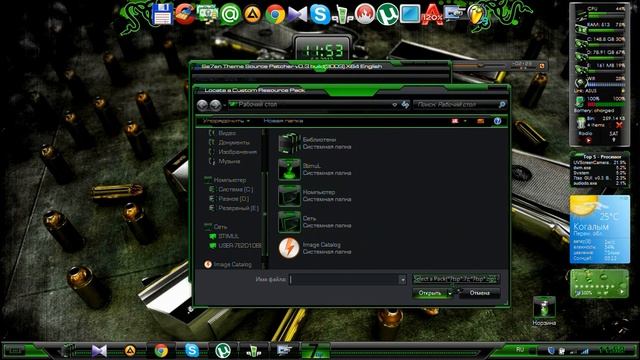Viewport: 640px width, 360px height.
Task: Click the search magnifier in the dialog
Action: pos(502,104)
